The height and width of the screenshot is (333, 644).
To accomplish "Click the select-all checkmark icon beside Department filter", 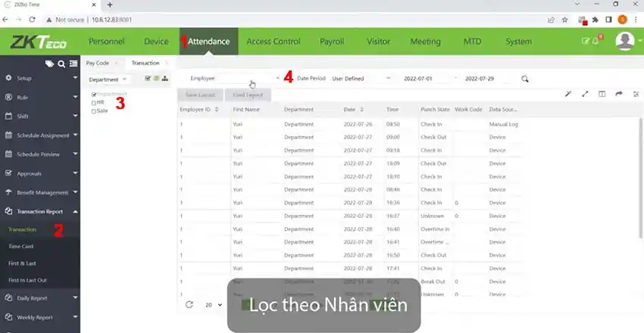I will tap(148, 79).
